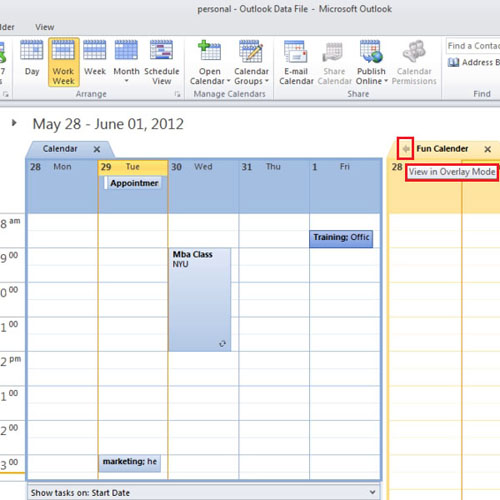Image resolution: width=500 pixels, height=500 pixels.
Task: Click recurrence icon on Mba Class
Action: [x=222, y=343]
